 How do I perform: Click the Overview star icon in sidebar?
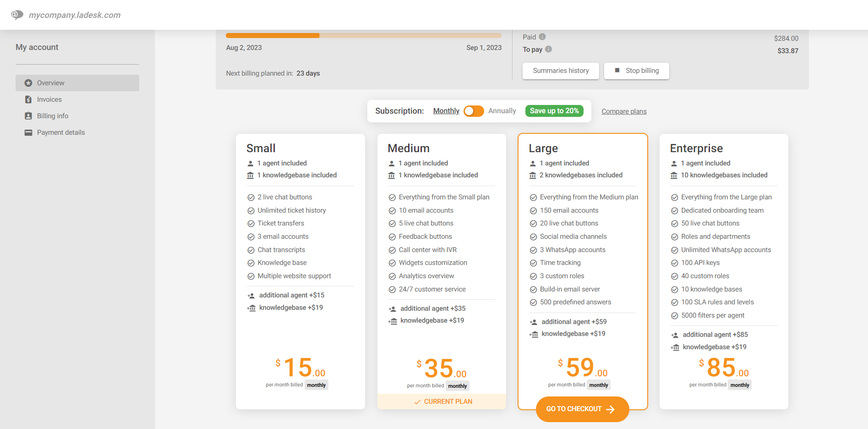pyautogui.click(x=28, y=83)
